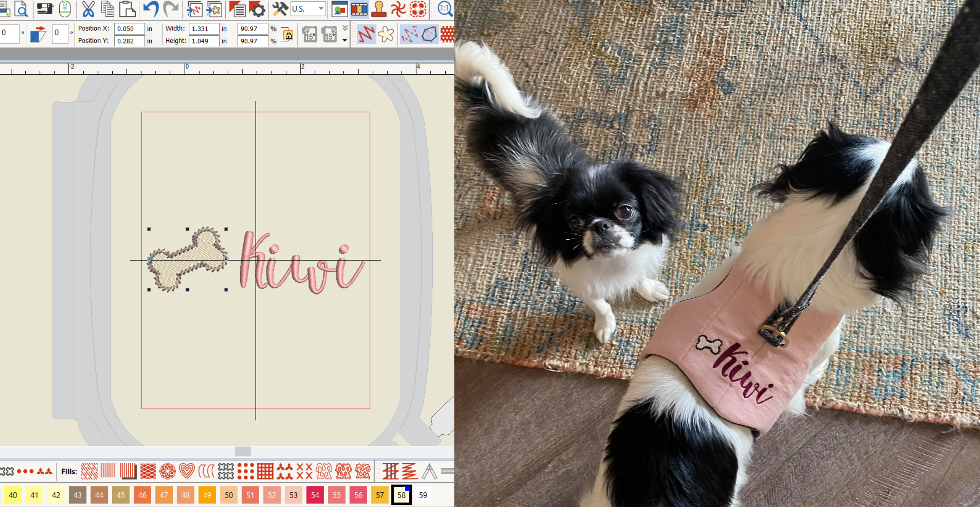Image resolution: width=980 pixels, height=507 pixels.
Task: Toggle the aspect ratio lock icon
Action: [x=288, y=35]
